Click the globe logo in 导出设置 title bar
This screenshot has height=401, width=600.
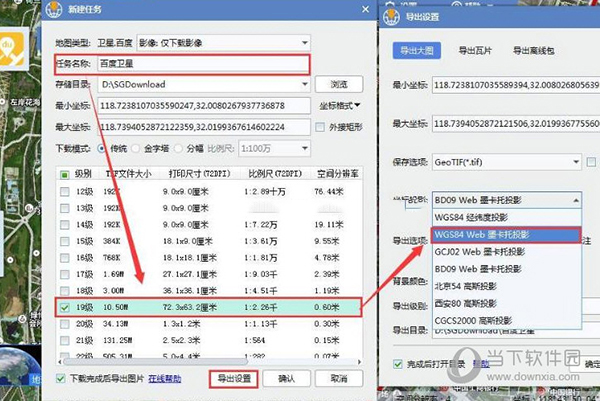391,16
